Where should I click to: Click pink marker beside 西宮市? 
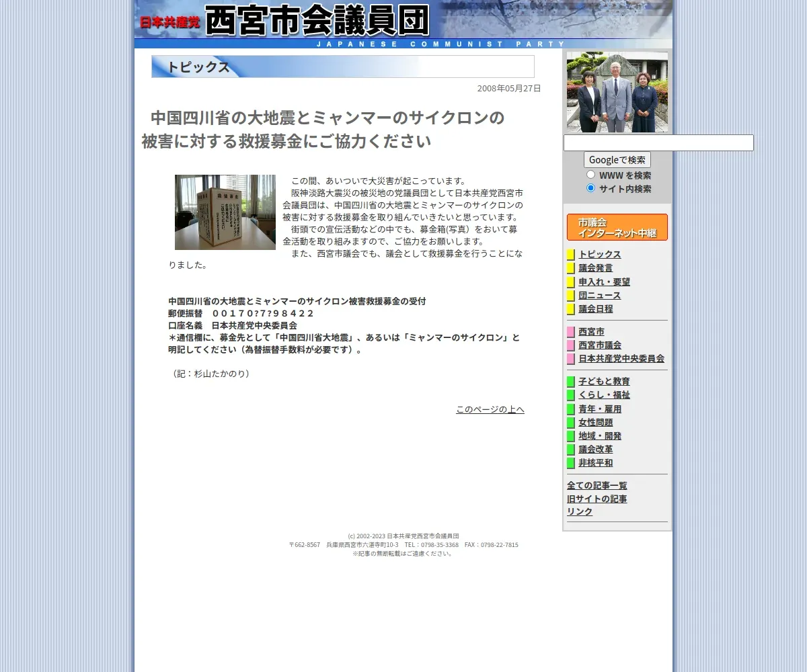coord(571,332)
